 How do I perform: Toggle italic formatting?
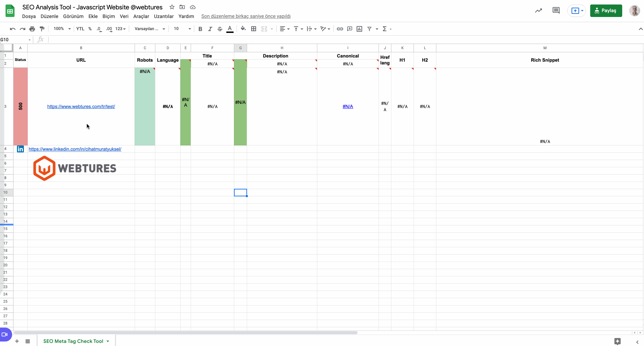(210, 29)
